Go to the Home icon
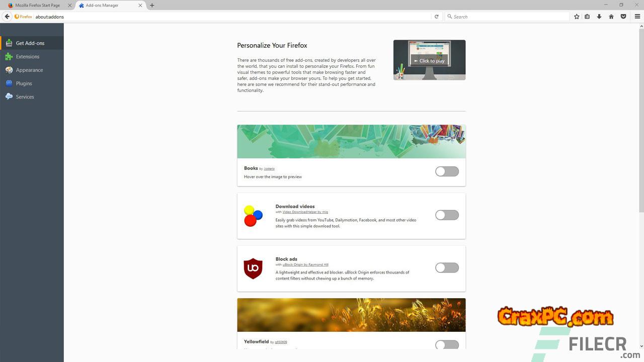Viewport: 644px width, 362px height. tap(611, 17)
